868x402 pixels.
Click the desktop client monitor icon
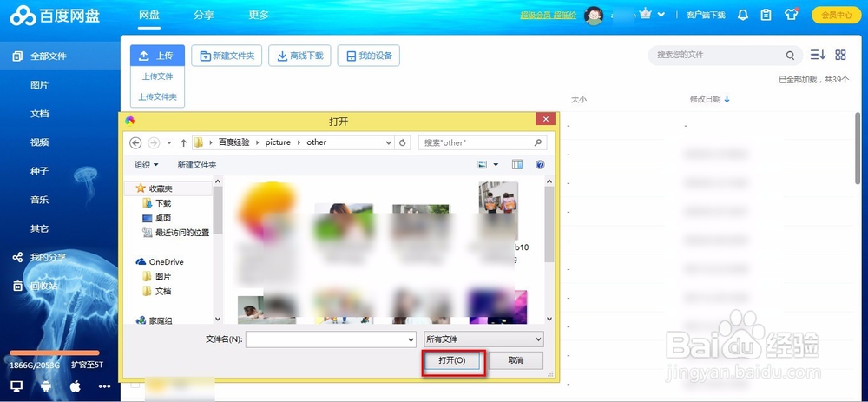click(x=16, y=386)
